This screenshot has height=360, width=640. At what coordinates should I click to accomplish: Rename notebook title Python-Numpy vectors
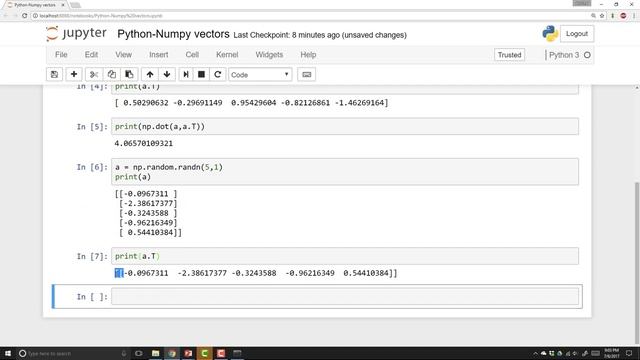[173, 34]
